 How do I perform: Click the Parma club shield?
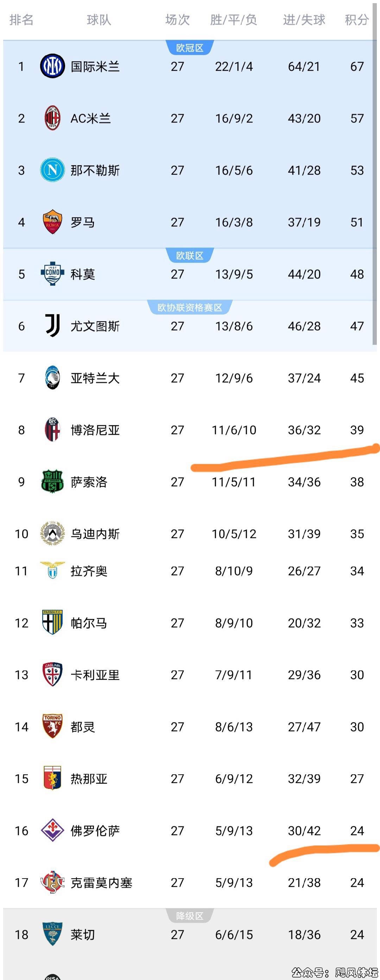coord(52,622)
